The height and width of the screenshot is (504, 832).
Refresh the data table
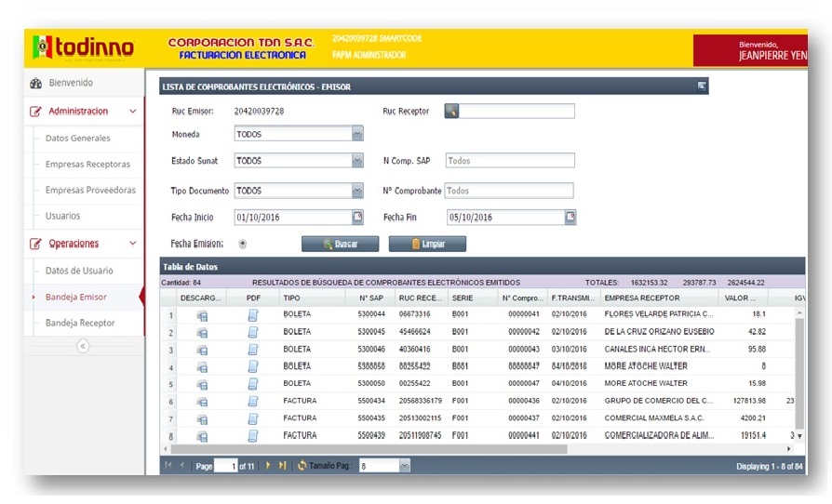tap(302, 465)
